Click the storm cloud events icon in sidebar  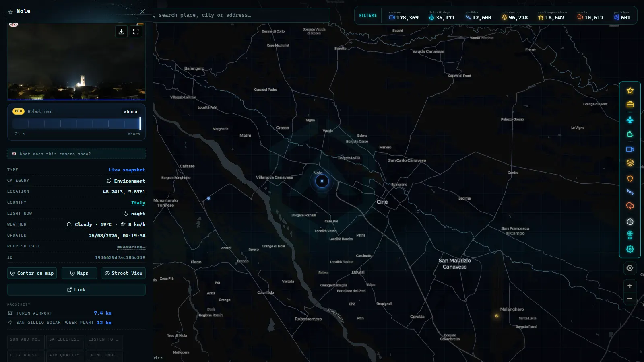(x=630, y=206)
